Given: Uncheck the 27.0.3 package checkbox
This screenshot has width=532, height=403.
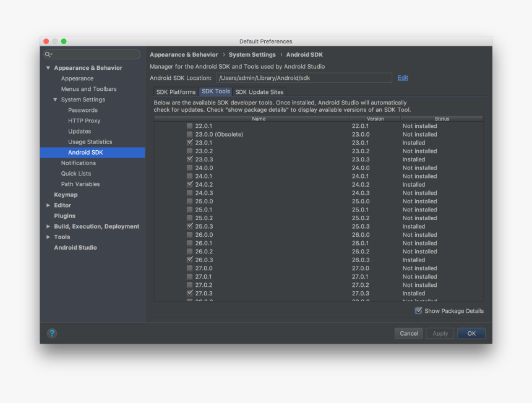Looking at the screenshot, I should pyautogui.click(x=190, y=293).
